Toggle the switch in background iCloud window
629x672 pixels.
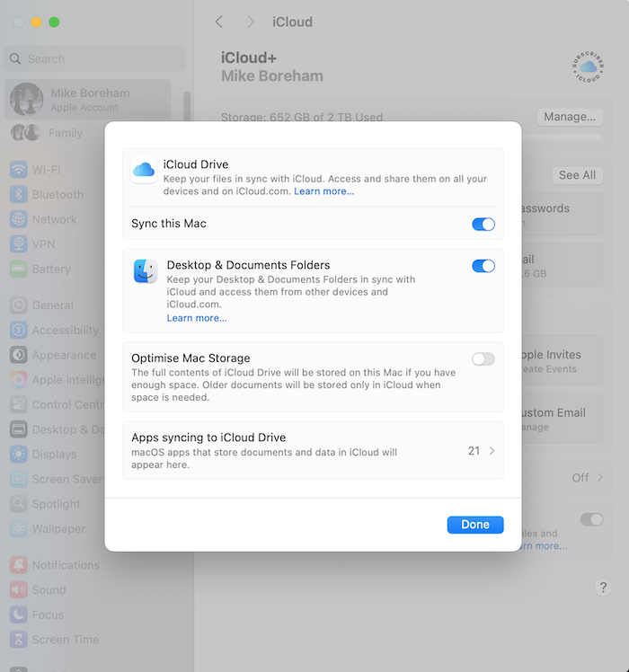(x=591, y=519)
